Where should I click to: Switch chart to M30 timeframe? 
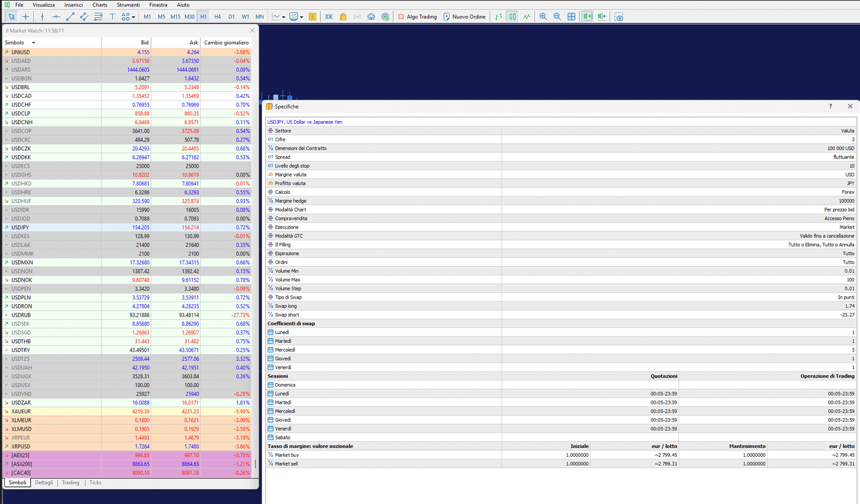pos(190,17)
